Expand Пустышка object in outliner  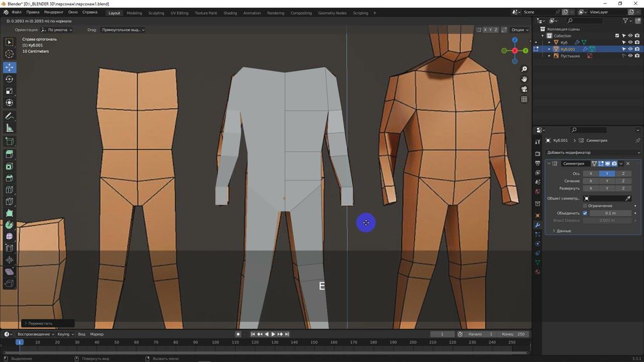(549, 56)
